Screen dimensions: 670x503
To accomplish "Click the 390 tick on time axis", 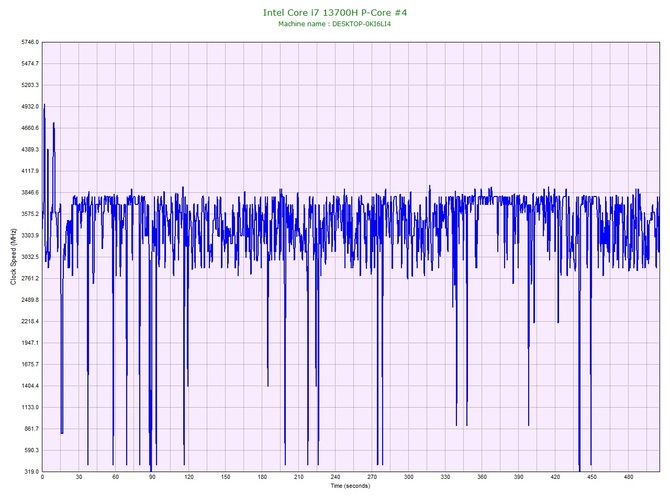I will click(519, 477).
